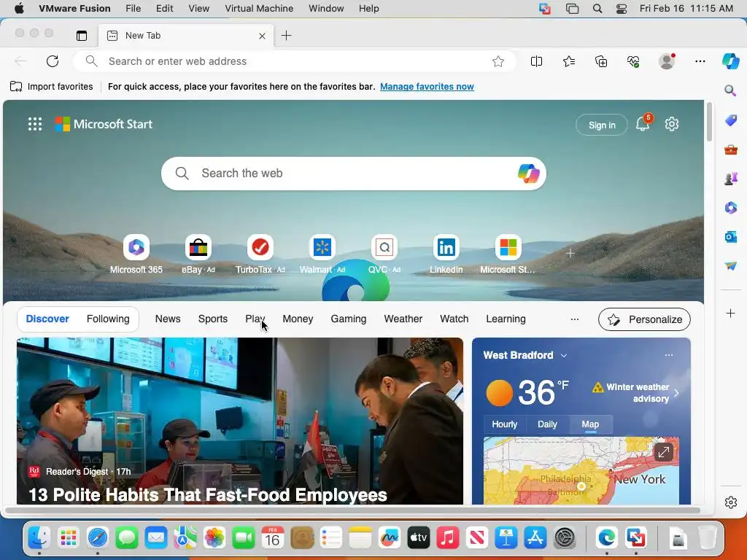Screen dimensions: 747x560
Task: Open macOS Control Center in menu bar
Action: [622, 9]
